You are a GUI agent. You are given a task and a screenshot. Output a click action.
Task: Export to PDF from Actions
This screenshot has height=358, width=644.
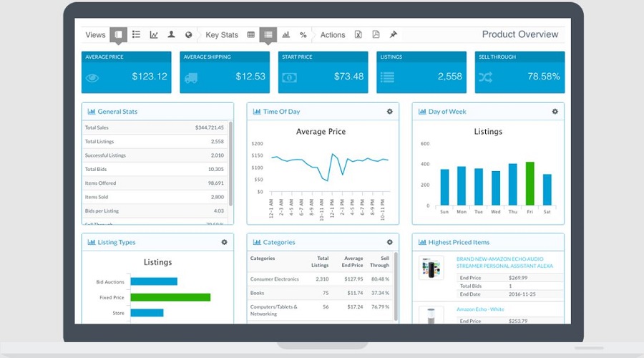(376, 34)
